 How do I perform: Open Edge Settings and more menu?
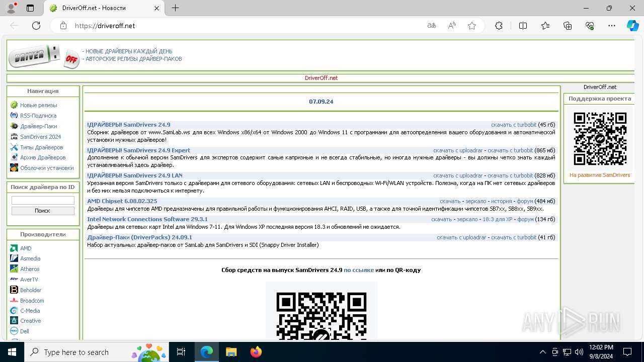coord(612,26)
